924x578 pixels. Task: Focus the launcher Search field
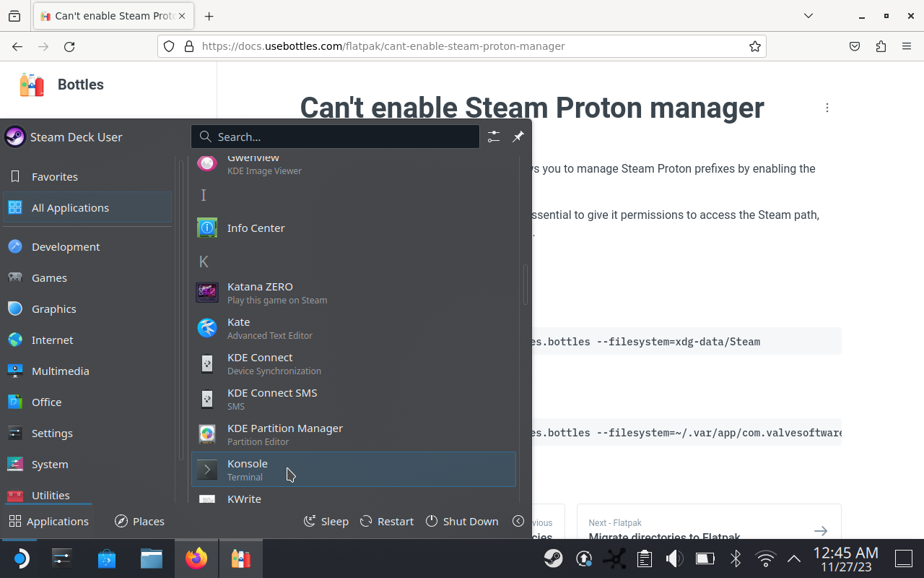[x=335, y=137]
